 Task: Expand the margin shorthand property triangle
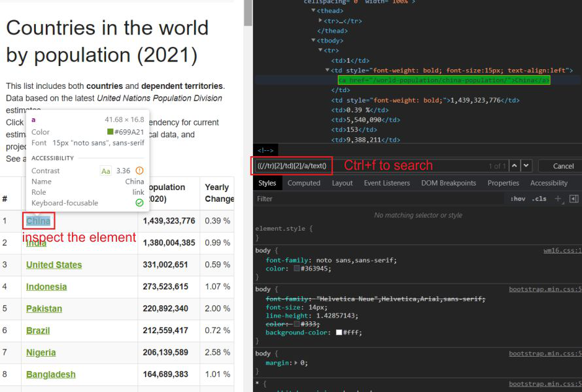(296, 363)
